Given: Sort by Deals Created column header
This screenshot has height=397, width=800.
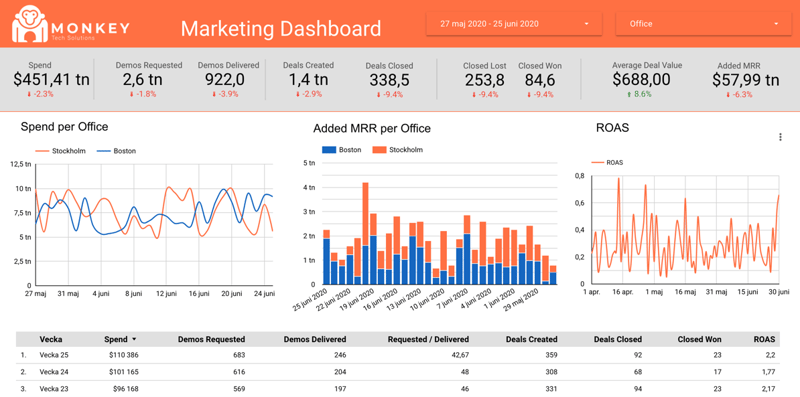Looking at the screenshot, I should (x=531, y=339).
